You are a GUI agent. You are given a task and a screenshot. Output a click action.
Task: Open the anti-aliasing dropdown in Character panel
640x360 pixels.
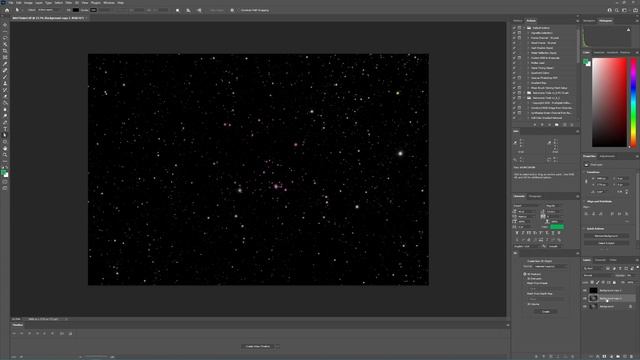556,246
